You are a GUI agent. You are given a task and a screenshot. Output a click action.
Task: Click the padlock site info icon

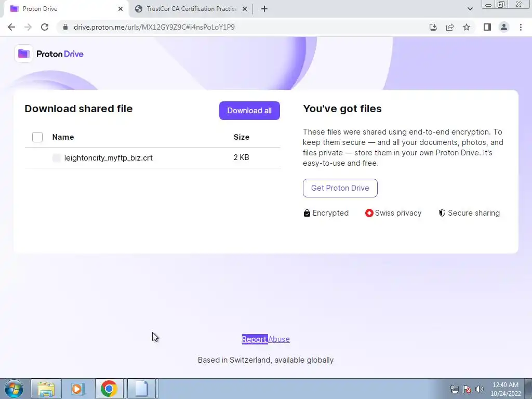coord(65,27)
